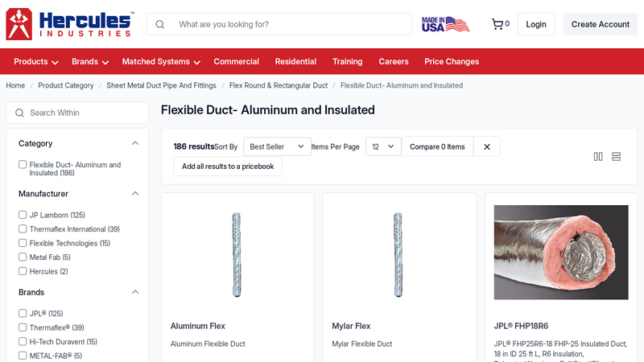Image resolution: width=644 pixels, height=362 pixels.
Task: Open the JPL FHP18R6 product image
Action: coord(561,253)
